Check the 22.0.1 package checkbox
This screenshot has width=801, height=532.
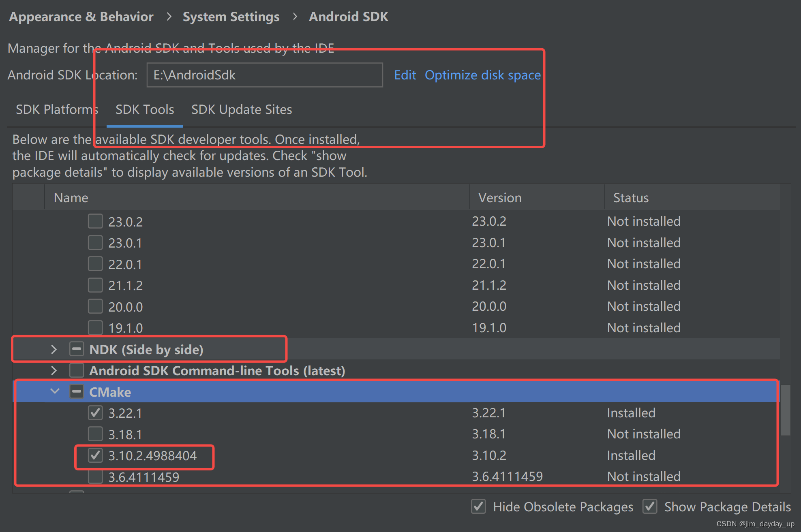click(x=95, y=264)
